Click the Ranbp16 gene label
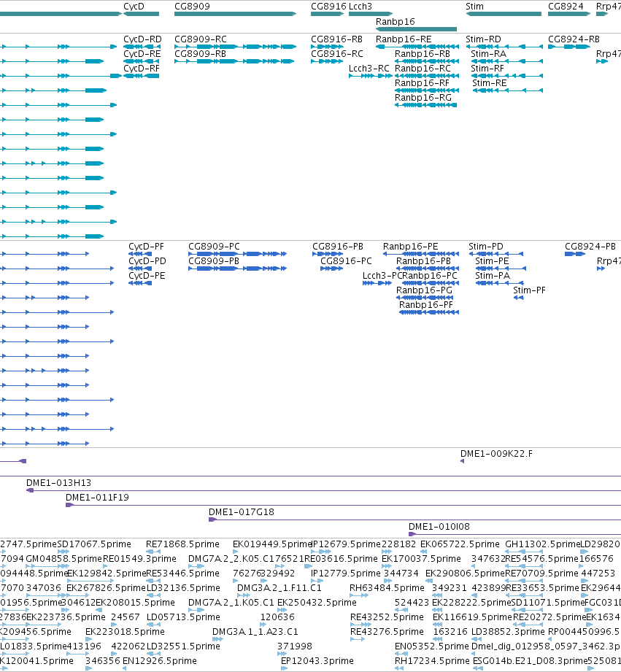 (395, 21)
